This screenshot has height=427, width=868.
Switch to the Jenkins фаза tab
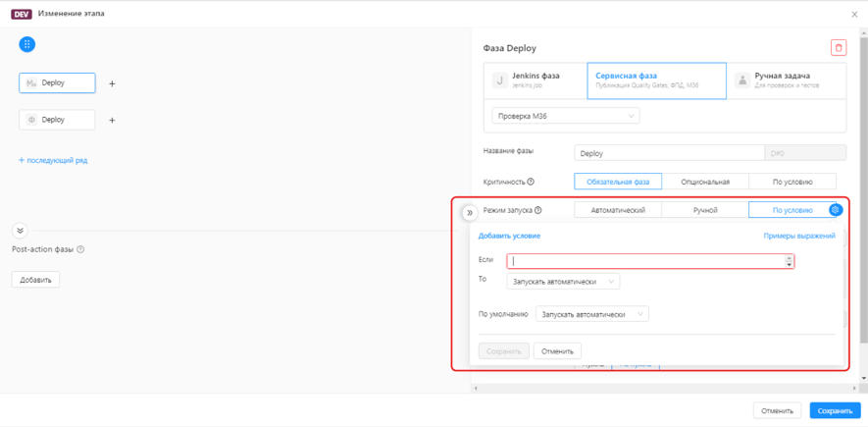click(536, 80)
